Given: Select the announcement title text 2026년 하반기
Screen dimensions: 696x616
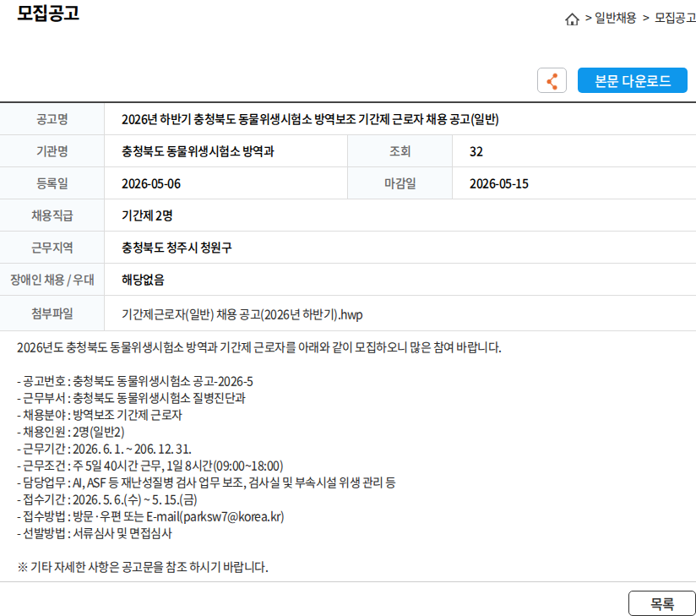Looking at the screenshot, I should click(310, 119).
